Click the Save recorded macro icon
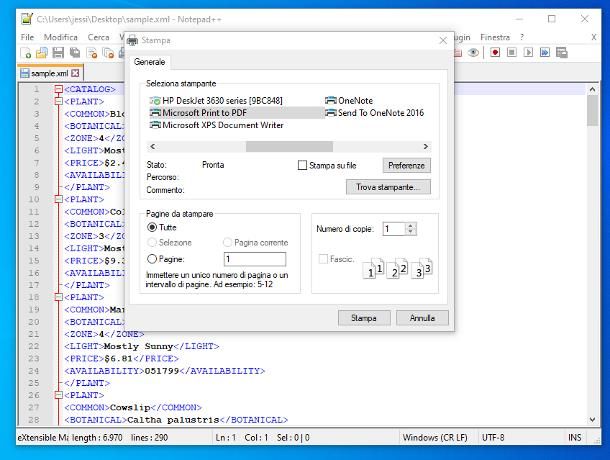Image resolution: width=610 pixels, height=460 pixels. (562, 52)
